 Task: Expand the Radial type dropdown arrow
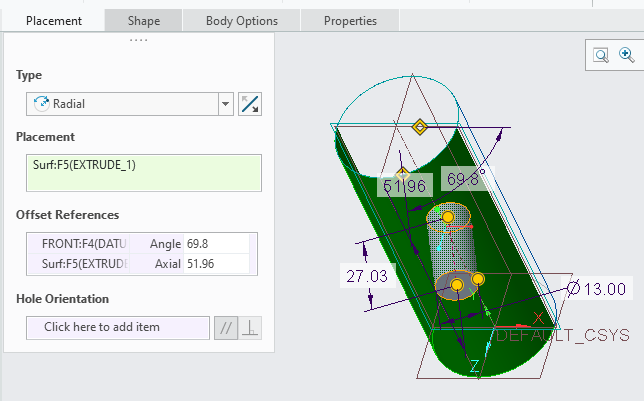point(225,104)
